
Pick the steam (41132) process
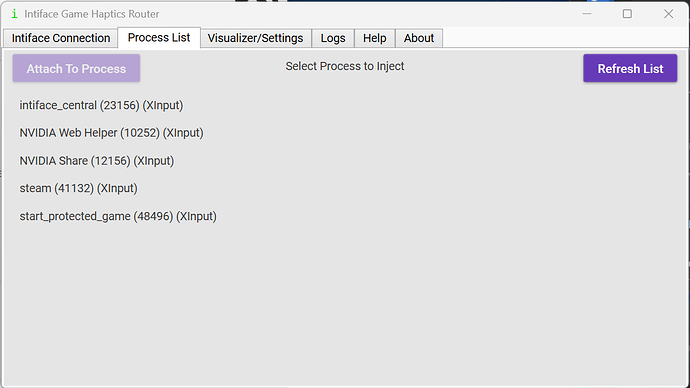(x=78, y=188)
